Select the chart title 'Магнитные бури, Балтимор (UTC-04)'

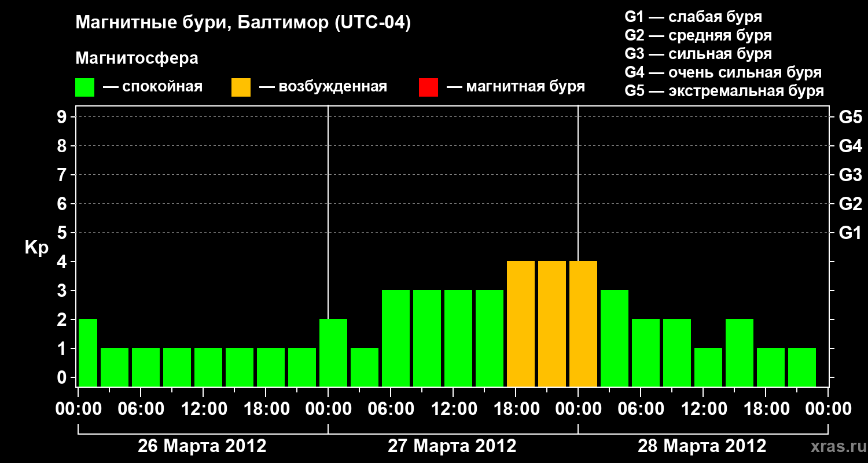tap(243, 24)
